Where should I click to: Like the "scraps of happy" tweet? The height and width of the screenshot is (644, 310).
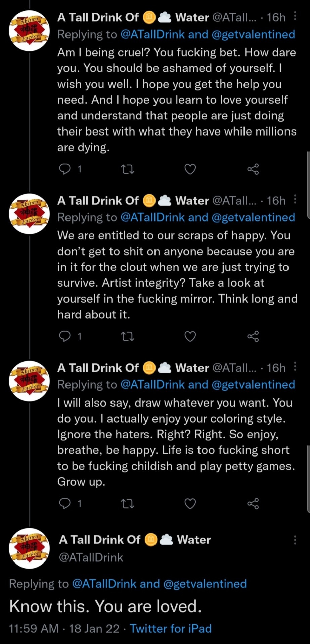tap(190, 336)
